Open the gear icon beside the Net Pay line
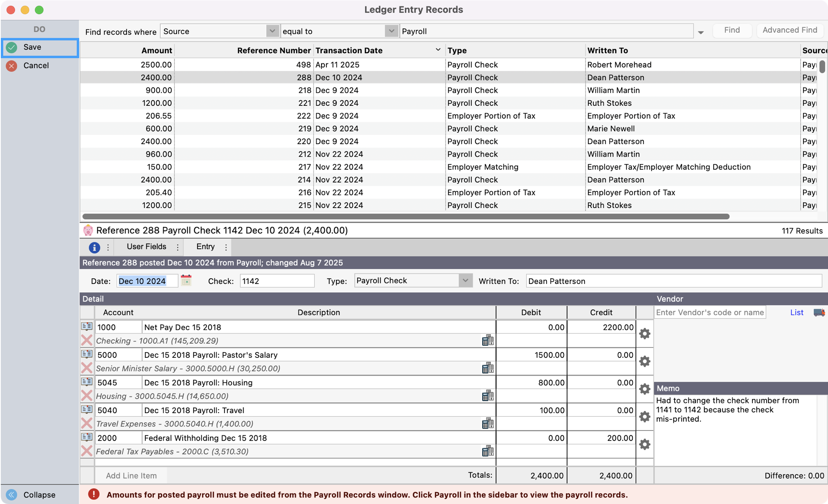The image size is (828, 504). (x=644, y=334)
